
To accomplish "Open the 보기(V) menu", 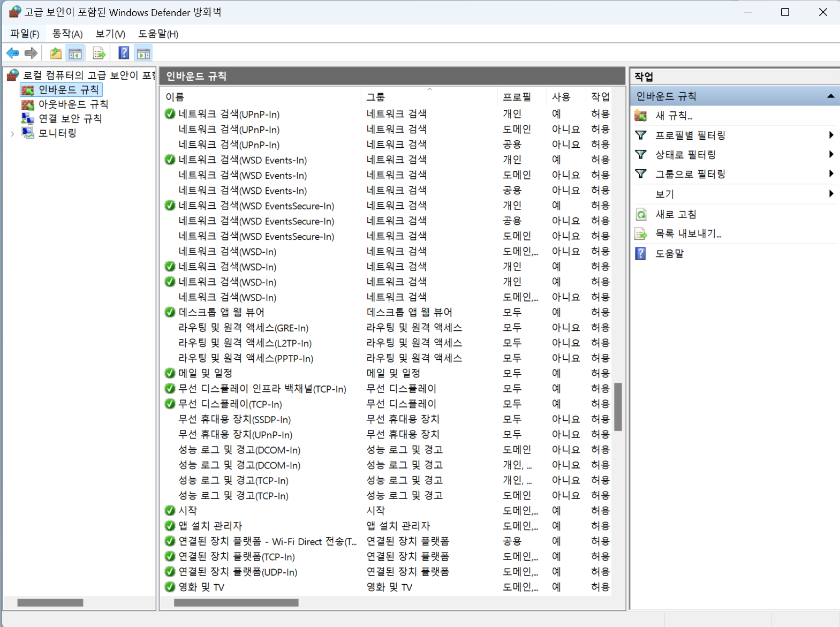I will point(110,34).
